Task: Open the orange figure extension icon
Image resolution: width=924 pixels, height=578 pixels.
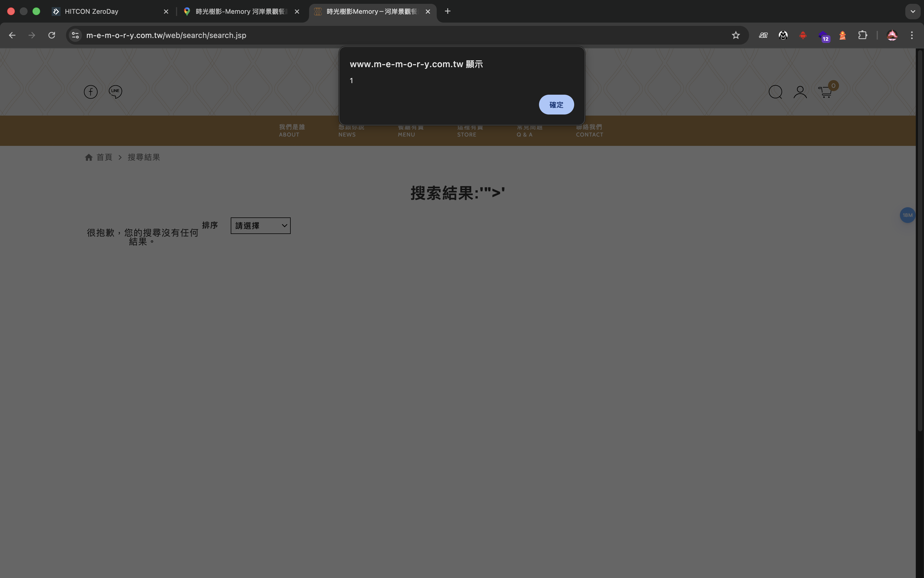Action: 842,35
